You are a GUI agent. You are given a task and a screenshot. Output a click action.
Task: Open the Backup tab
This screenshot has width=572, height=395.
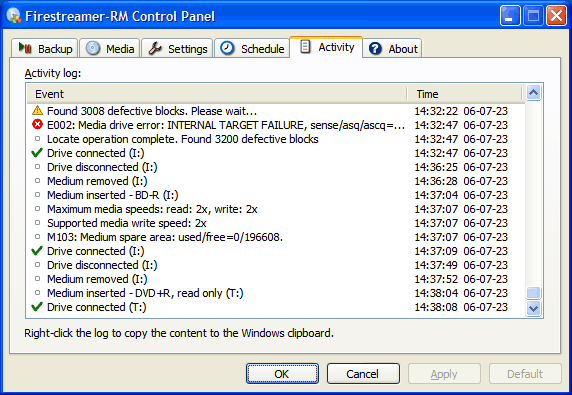pyautogui.click(x=45, y=48)
